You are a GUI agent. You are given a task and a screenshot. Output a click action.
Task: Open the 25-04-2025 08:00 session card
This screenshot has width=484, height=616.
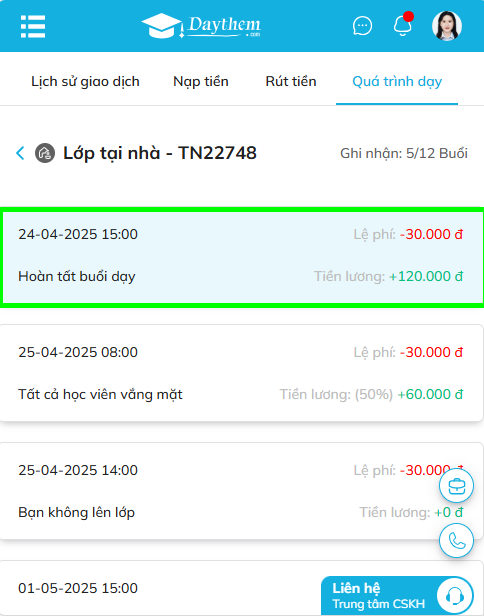tap(242, 373)
